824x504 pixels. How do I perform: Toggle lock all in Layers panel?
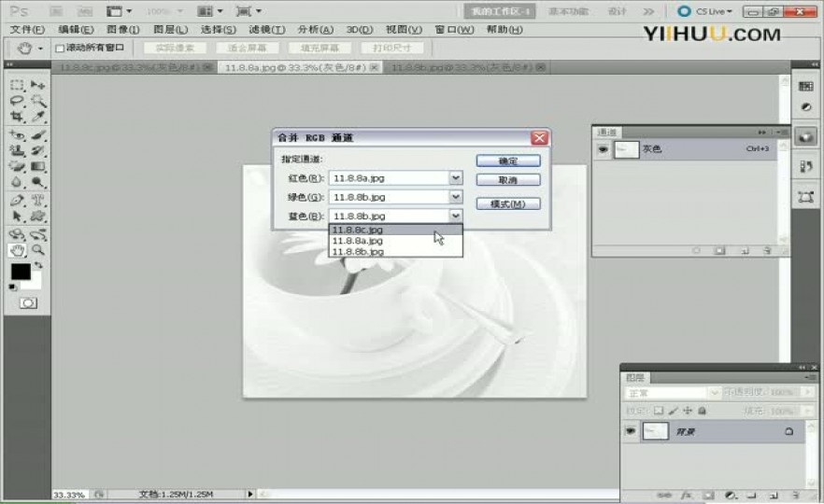point(703,411)
